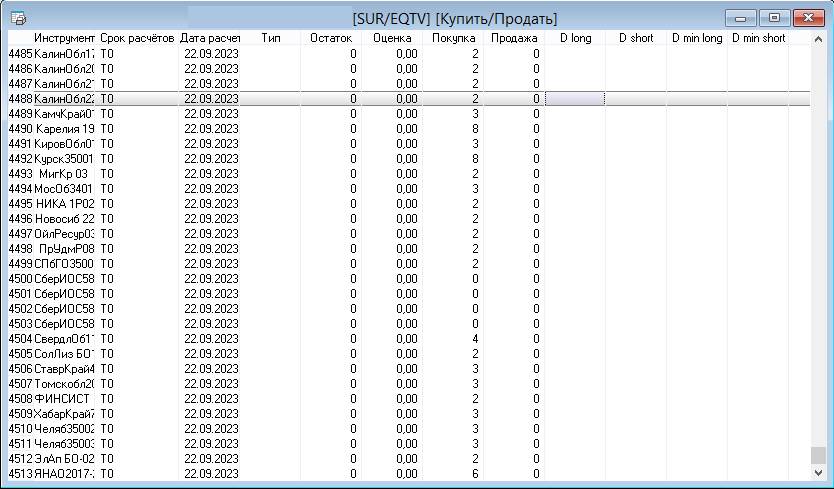Click the Остаток column header
Screen dimensions: 834x489
coord(331,38)
